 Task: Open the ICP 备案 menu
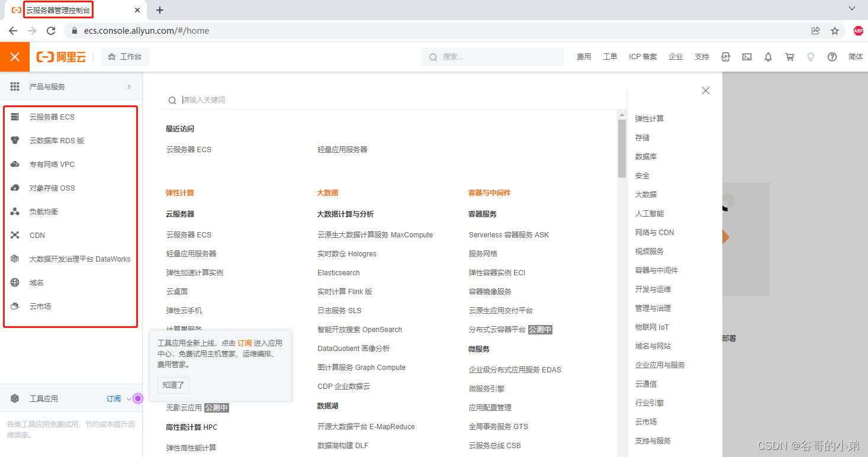pos(643,57)
